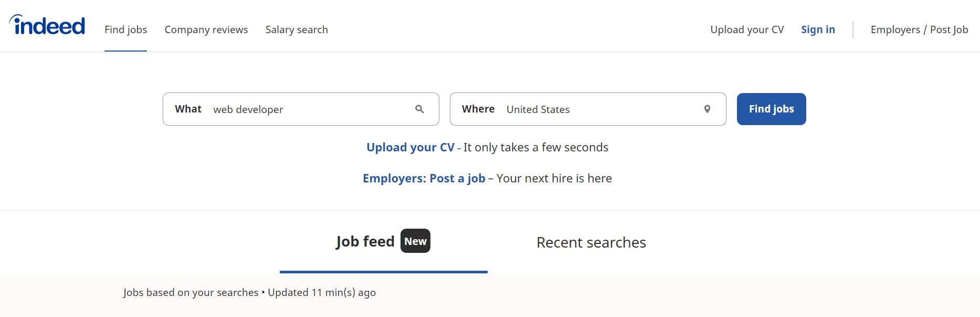Open the Company reviews page

click(206, 30)
